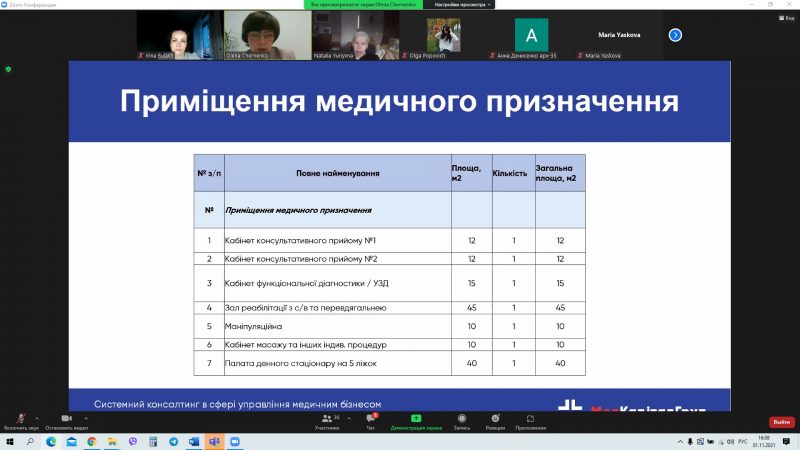This screenshot has width=800, height=450.
Task: Open the Mail app on the taskbar
Action: click(71, 442)
